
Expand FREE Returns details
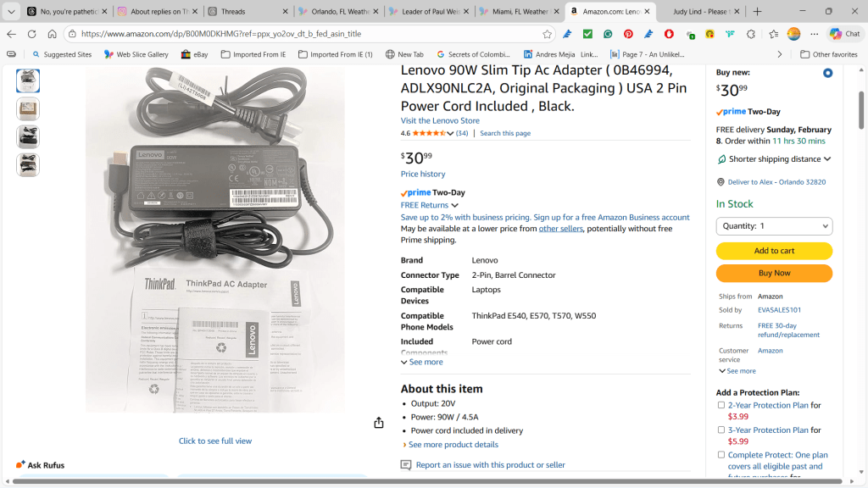[430, 205]
